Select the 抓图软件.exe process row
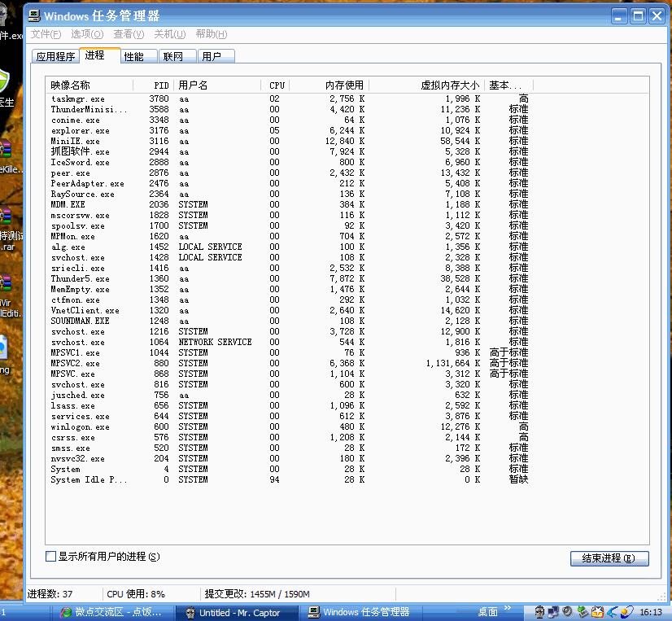 pyautogui.click(x=290, y=152)
